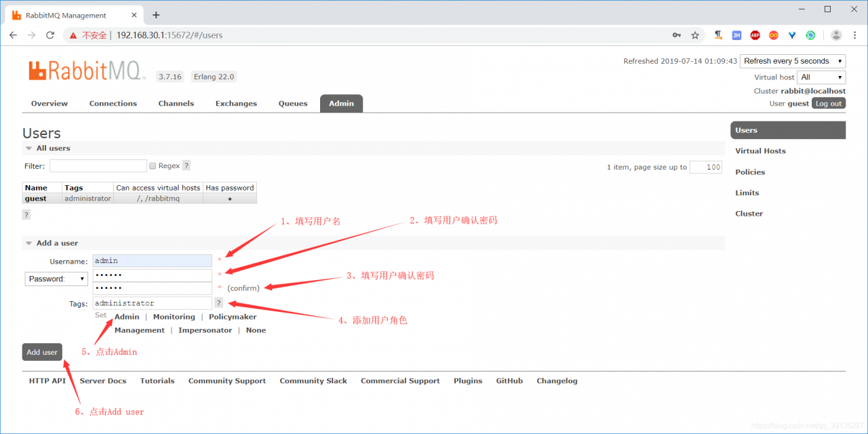The height and width of the screenshot is (434, 868).
Task: Set the None tag
Action: (256, 330)
